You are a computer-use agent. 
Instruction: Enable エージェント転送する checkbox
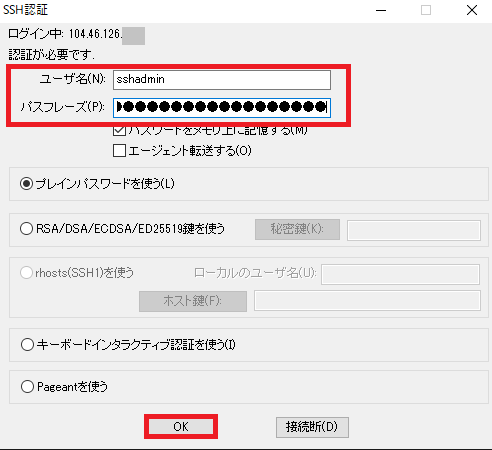coord(119,151)
